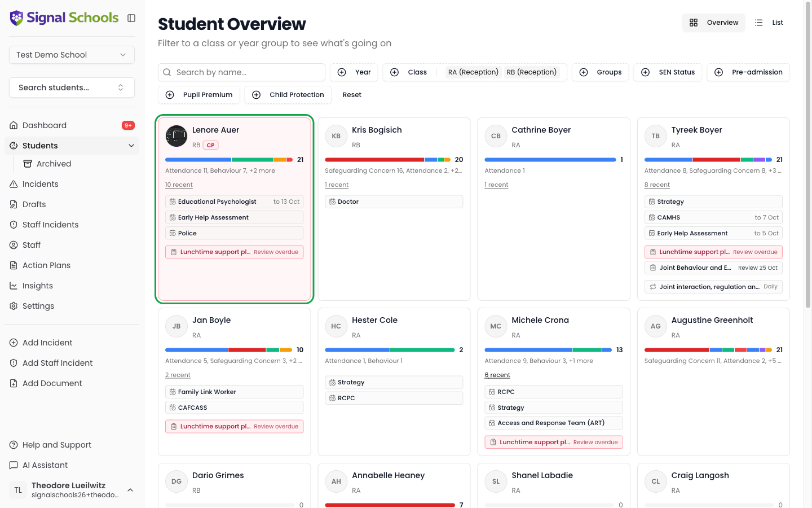Click the CP badge on Lenore Auer
The height and width of the screenshot is (508, 812).
(x=210, y=145)
